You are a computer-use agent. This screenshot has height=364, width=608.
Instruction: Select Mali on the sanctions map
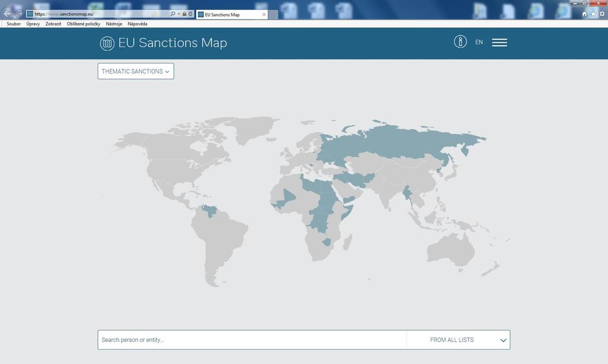click(286, 197)
